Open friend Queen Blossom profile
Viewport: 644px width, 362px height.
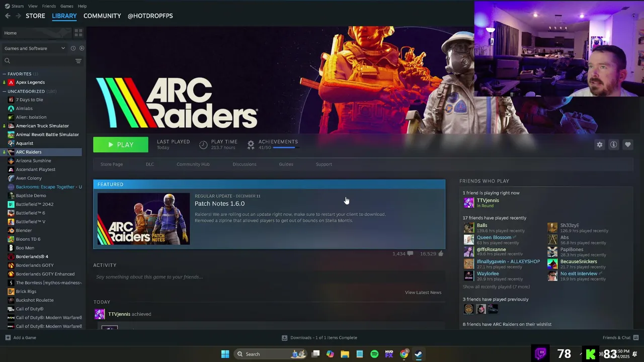[494, 237]
